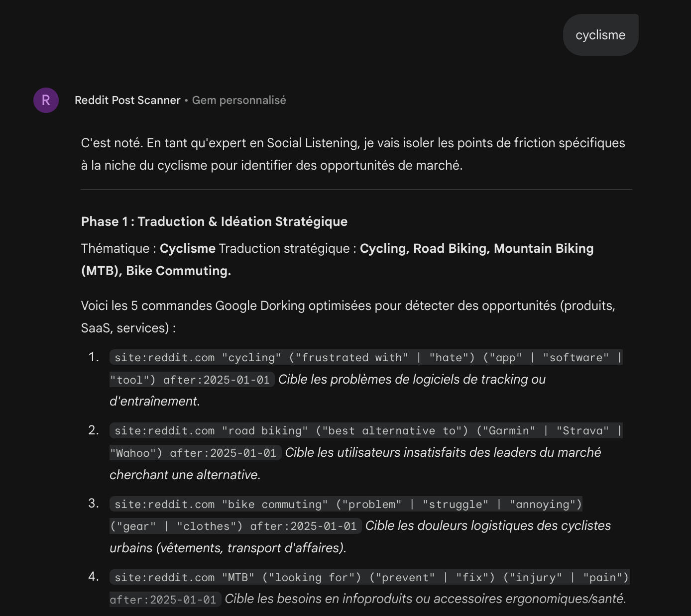
Task: Click italic note about cyclistes urbains
Action: tap(487, 526)
